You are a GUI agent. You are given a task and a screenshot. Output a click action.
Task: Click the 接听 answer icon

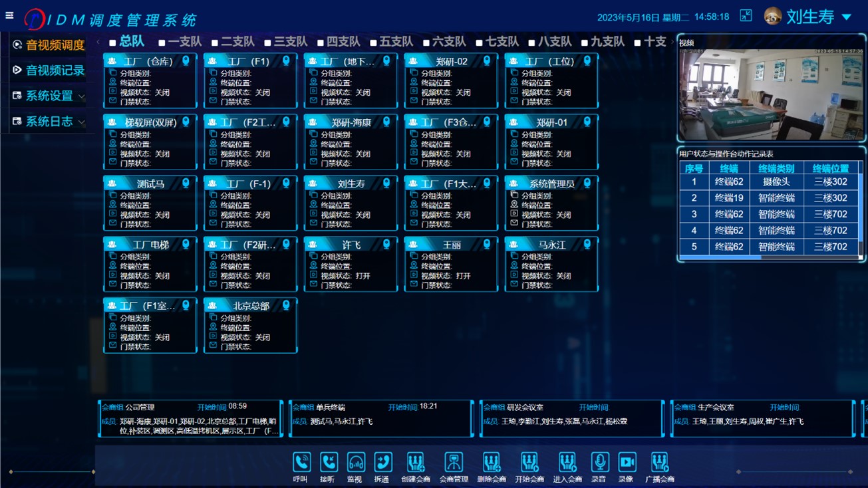click(x=329, y=463)
